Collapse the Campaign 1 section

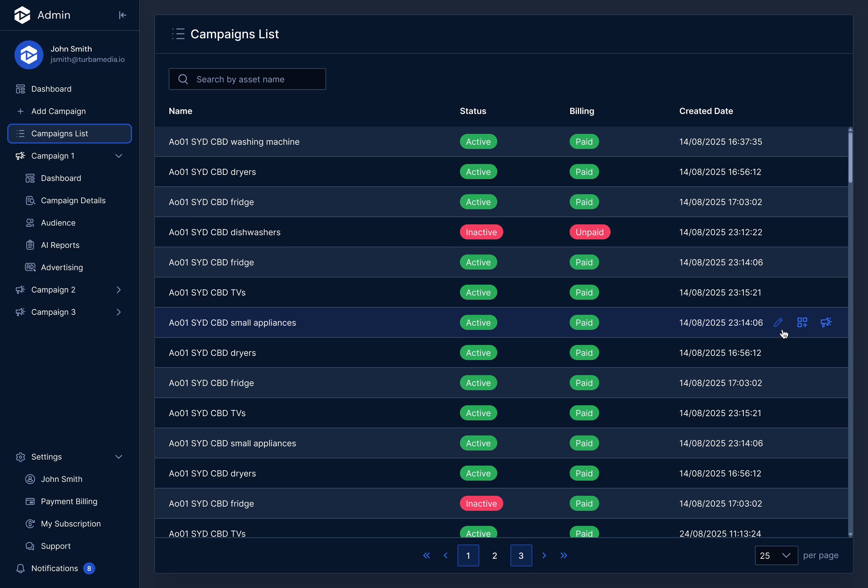tap(119, 156)
